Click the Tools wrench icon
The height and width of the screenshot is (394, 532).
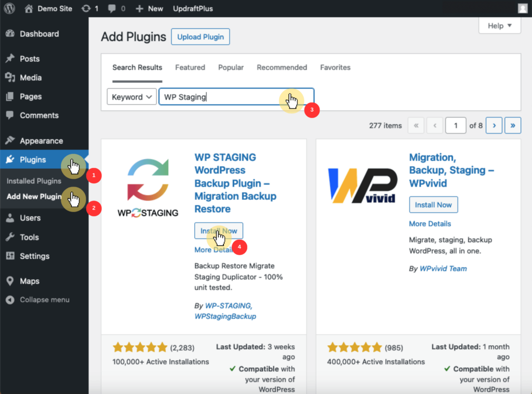click(x=10, y=237)
